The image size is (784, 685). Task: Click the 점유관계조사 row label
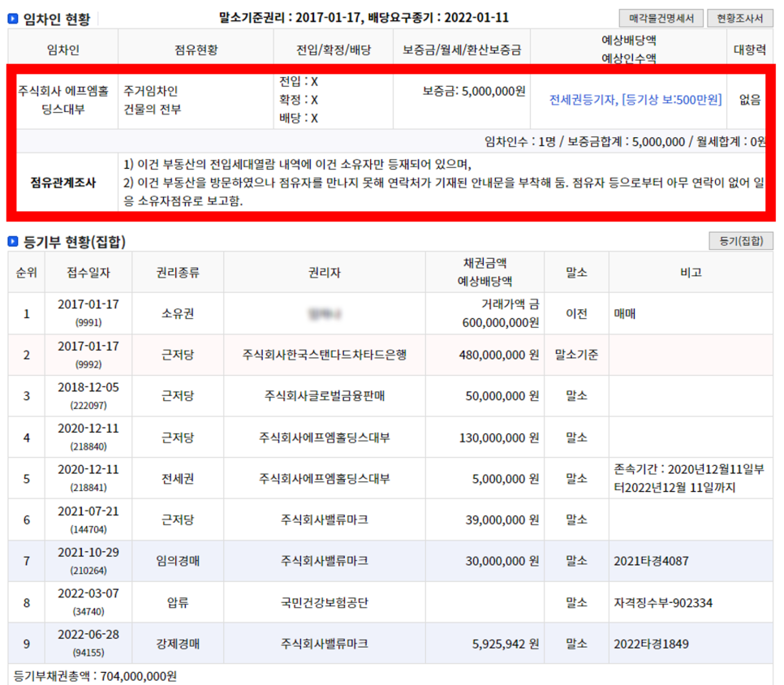[x=63, y=183]
